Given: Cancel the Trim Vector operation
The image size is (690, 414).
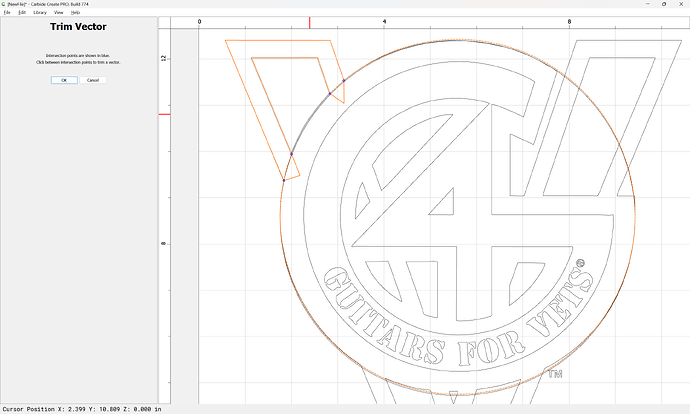Looking at the screenshot, I should click(93, 80).
